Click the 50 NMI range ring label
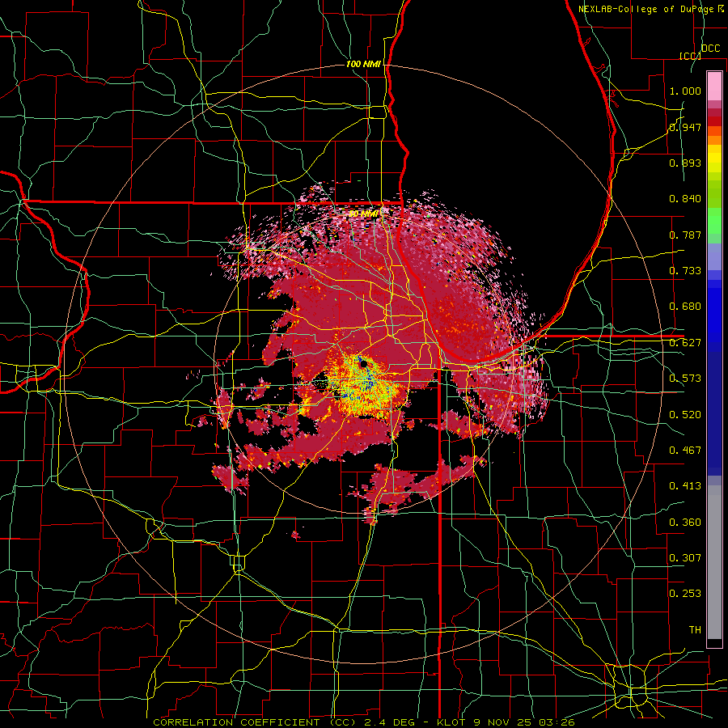This screenshot has height=728, width=728. (363, 214)
